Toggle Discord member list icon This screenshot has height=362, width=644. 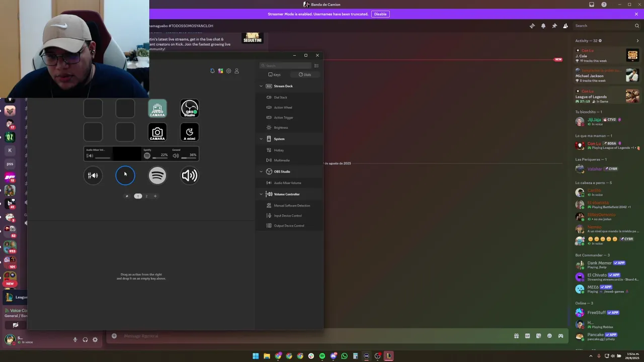tap(566, 26)
